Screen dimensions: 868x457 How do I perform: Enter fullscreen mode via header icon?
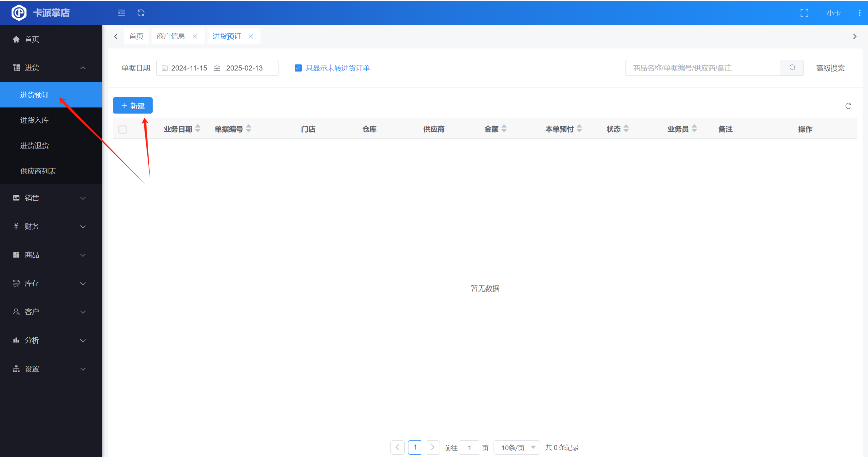click(804, 13)
